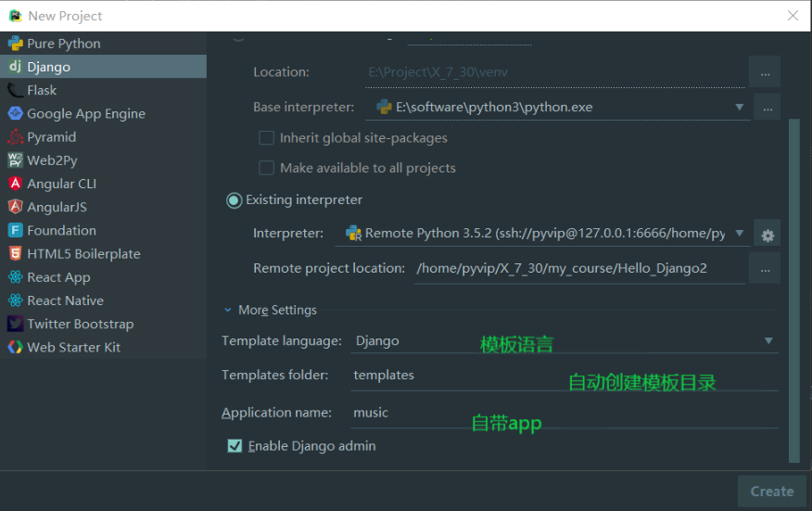Open Template language dropdown

[x=768, y=341]
